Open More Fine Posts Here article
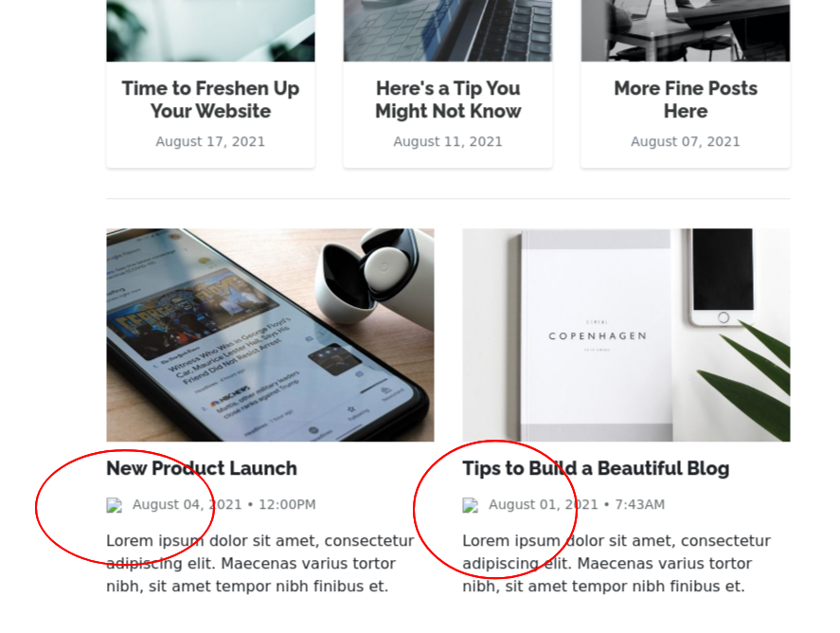 (x=686, y=99)
